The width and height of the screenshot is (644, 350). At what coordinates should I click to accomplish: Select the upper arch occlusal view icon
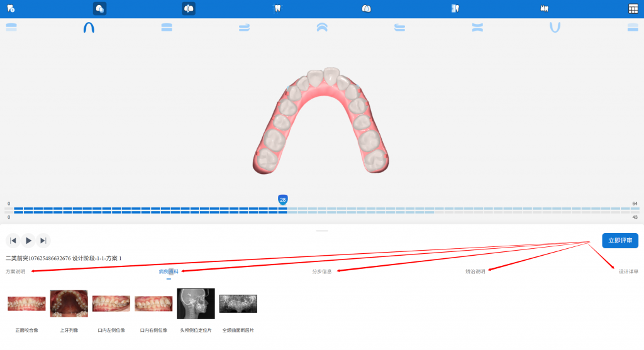(x=89, y=28)
